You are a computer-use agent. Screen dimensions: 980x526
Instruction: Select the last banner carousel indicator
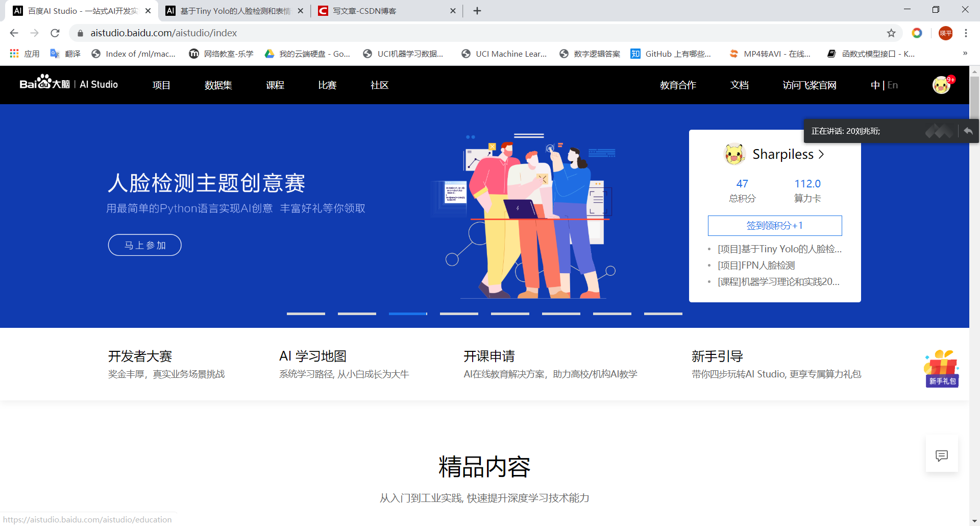click(x=663, y=314)
